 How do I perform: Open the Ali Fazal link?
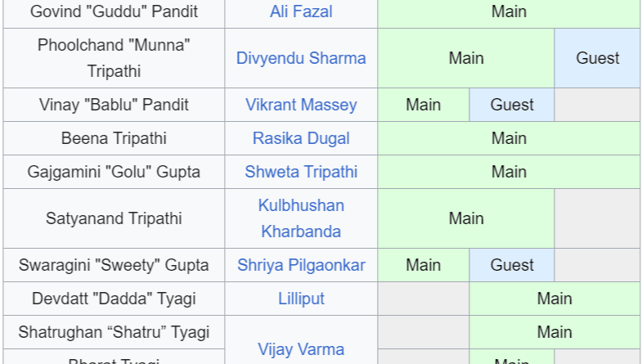click(301, 11)
